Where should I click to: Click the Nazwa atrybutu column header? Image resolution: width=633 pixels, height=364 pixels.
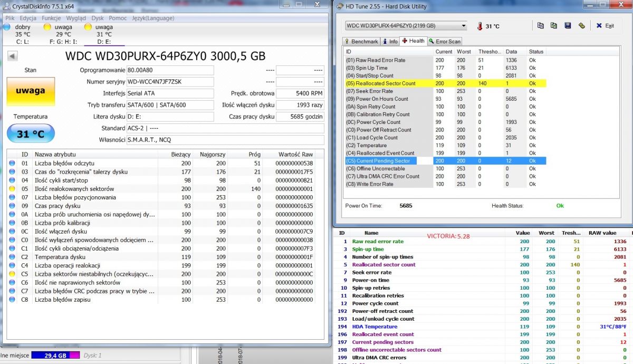coord(94,154)
